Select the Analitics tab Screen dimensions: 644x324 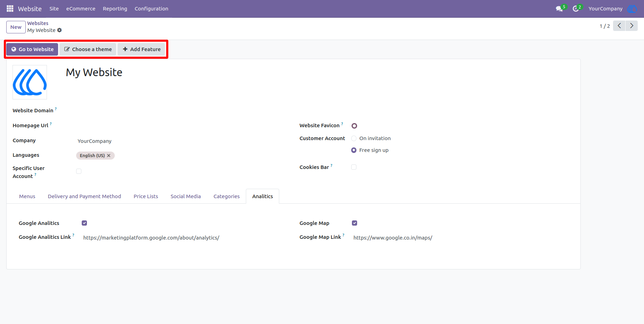pyautogui.click(x=263, y=196)
